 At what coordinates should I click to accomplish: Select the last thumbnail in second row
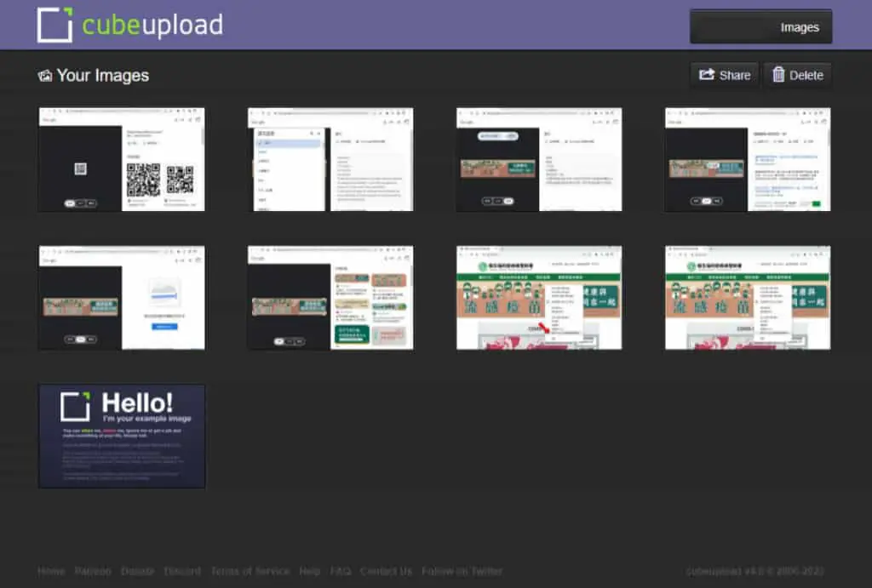(x=748, y=298)
